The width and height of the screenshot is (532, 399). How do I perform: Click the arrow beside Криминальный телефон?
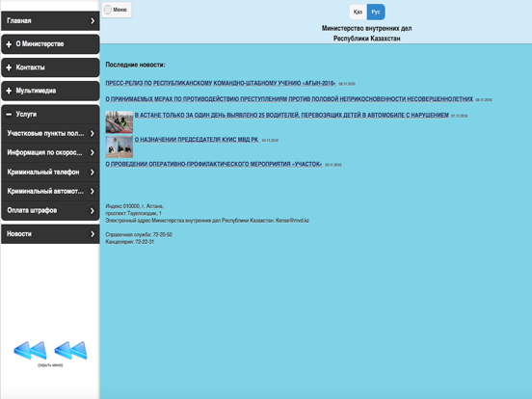tap(93, 173)
